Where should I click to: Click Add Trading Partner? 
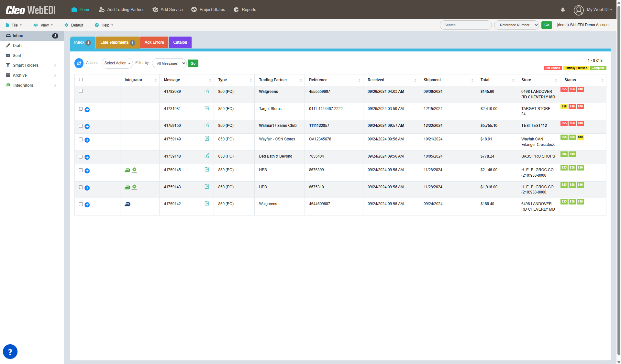tap(121, 10)
